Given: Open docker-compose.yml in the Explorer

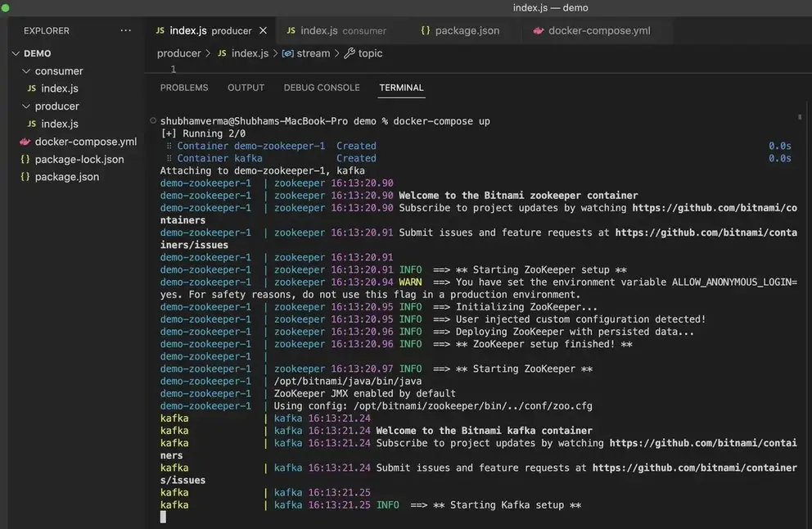Looking at the screenshot, I should point(86,142).
